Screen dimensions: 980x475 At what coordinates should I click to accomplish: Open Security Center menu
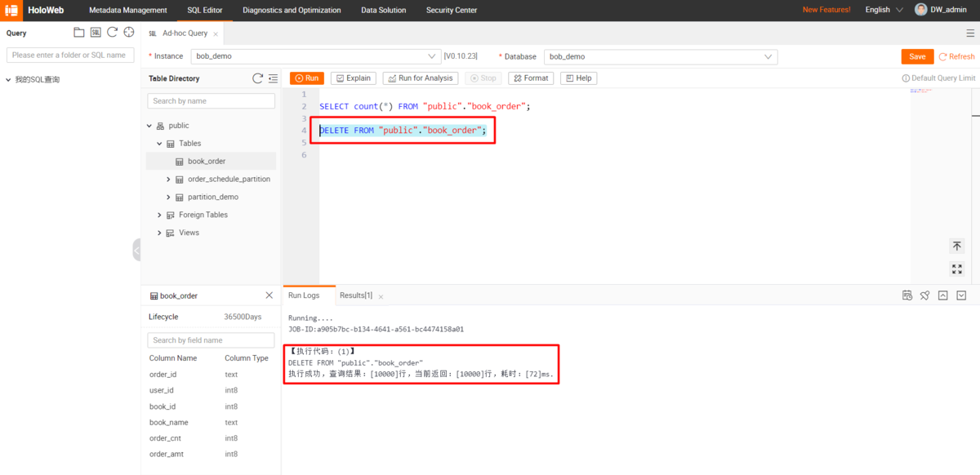(x=452, y=10)
